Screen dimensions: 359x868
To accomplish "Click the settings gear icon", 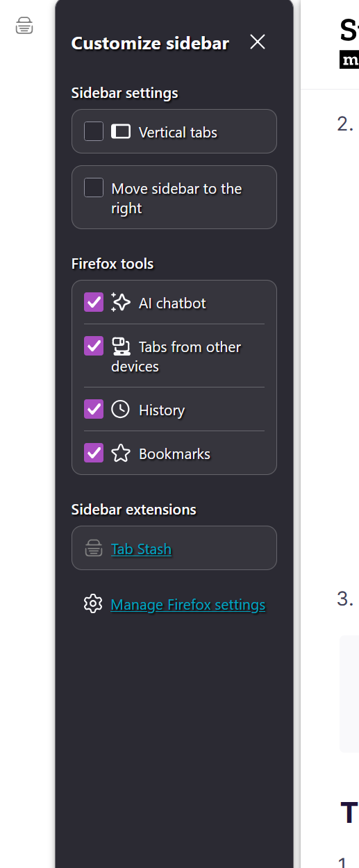I will [x=93, y=603].
